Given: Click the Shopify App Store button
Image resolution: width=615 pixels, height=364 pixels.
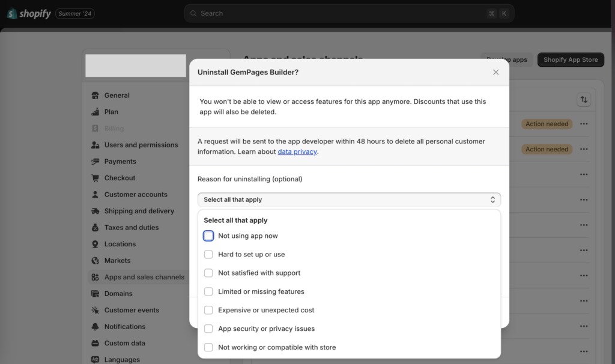Looking at the screenshot, I should click(571, 60).
